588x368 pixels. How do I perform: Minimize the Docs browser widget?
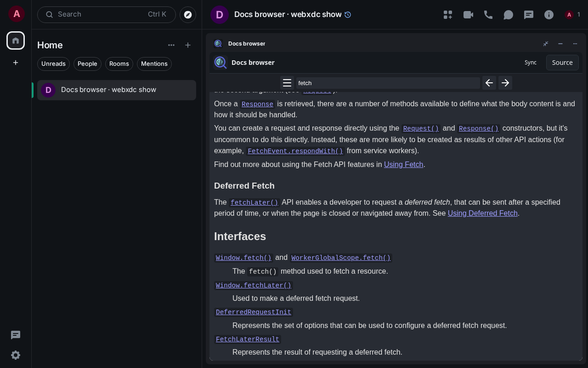pyautogui.click(x=560, y=44)
